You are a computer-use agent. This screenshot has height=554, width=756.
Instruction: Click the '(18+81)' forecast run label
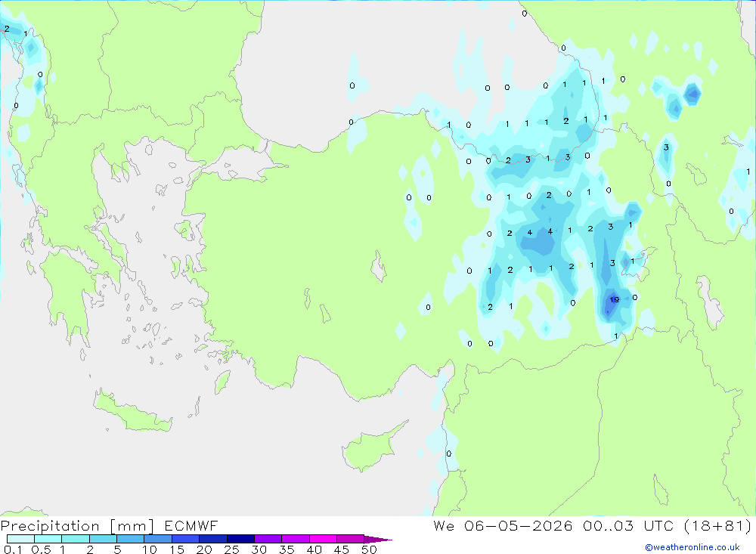(x=718, y=526)
